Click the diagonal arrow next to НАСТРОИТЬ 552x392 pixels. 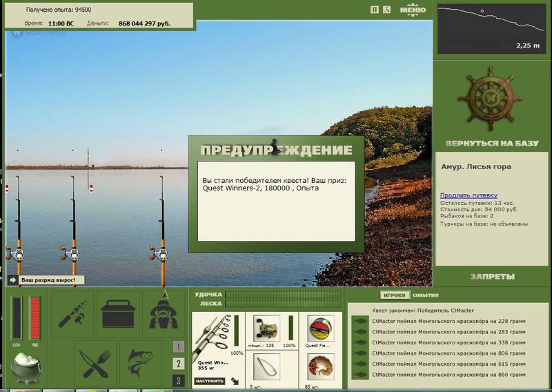click(235, 381)
